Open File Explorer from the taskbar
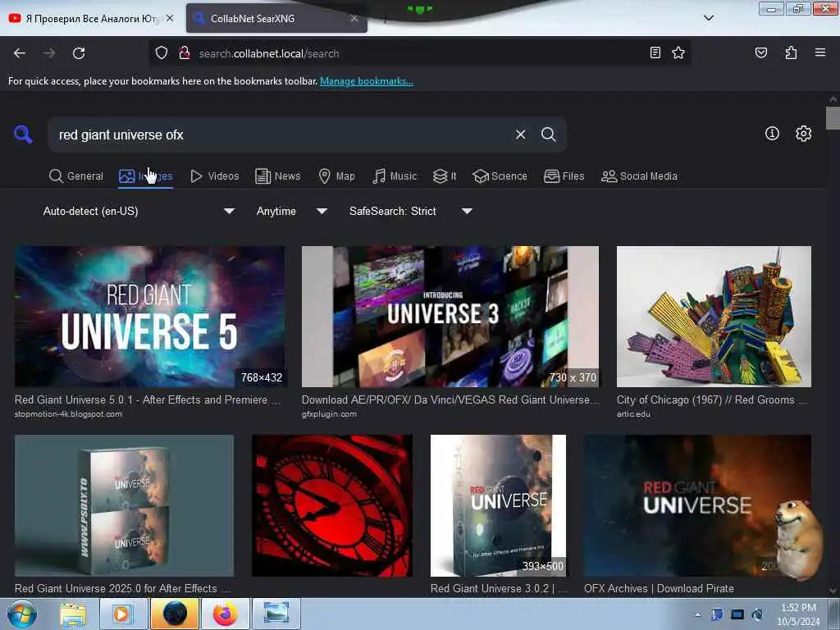Viewport: 840px width, 630px height. click(x=73, y=614)
